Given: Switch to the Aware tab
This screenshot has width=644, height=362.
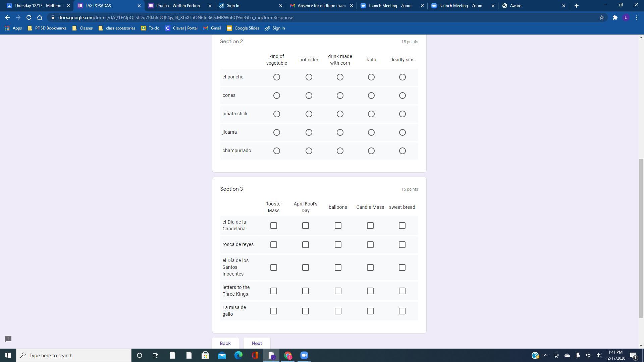Looking at the screenshot, I should coord(515,6).
